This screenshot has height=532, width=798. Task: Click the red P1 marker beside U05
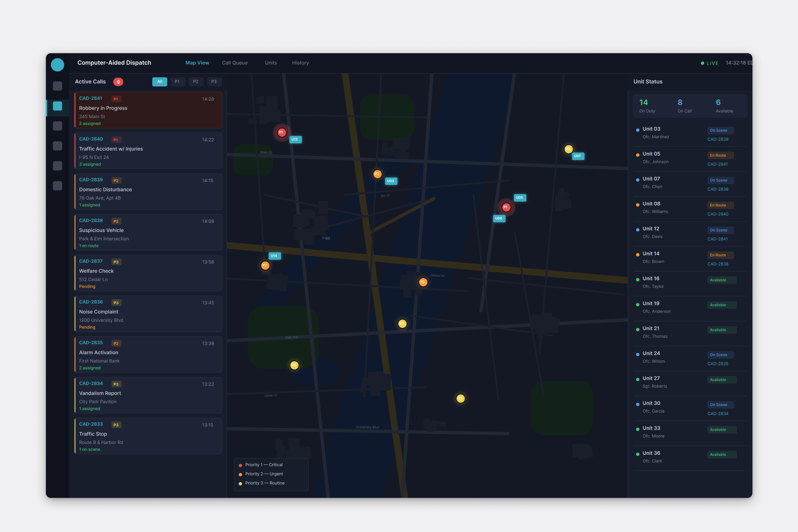[x=506, y=207]
